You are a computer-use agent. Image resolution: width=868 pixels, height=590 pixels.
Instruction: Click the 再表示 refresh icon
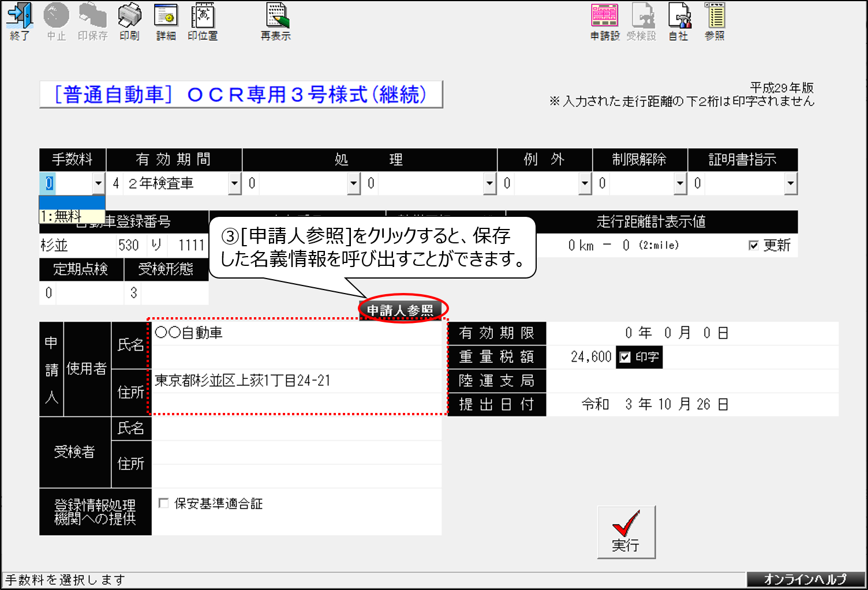click(x=276, y=21)
